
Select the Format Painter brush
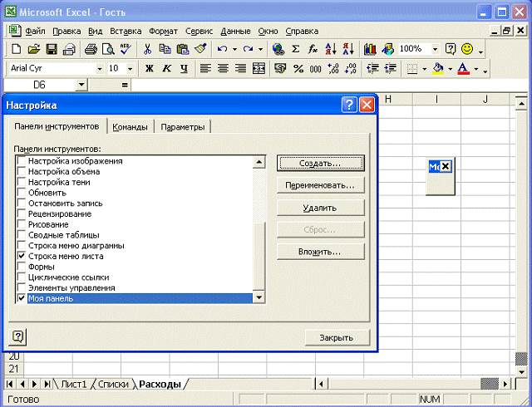[x=200, y=50]
